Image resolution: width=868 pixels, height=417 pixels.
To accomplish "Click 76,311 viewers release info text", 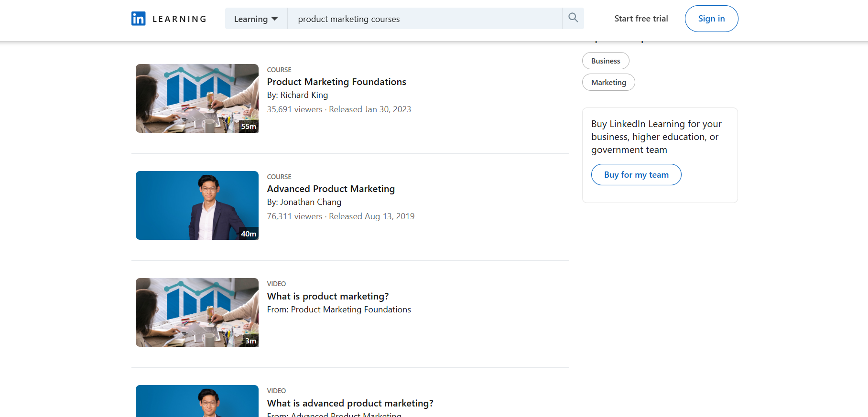I will (x=341, y=216).
